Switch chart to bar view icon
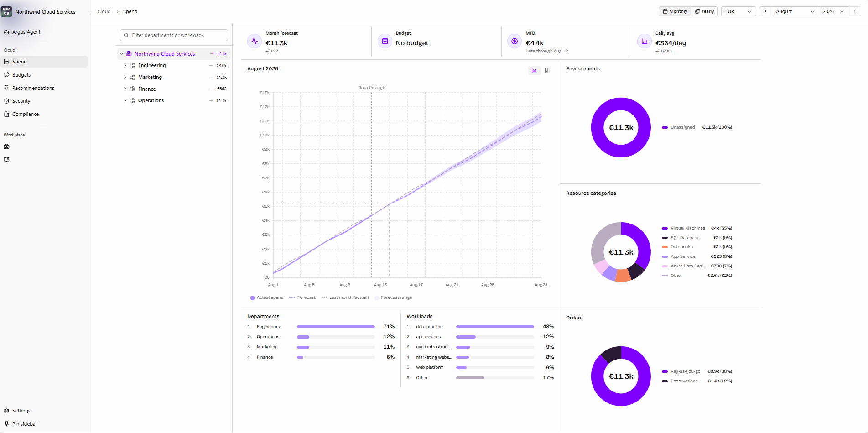 point(547,71)
